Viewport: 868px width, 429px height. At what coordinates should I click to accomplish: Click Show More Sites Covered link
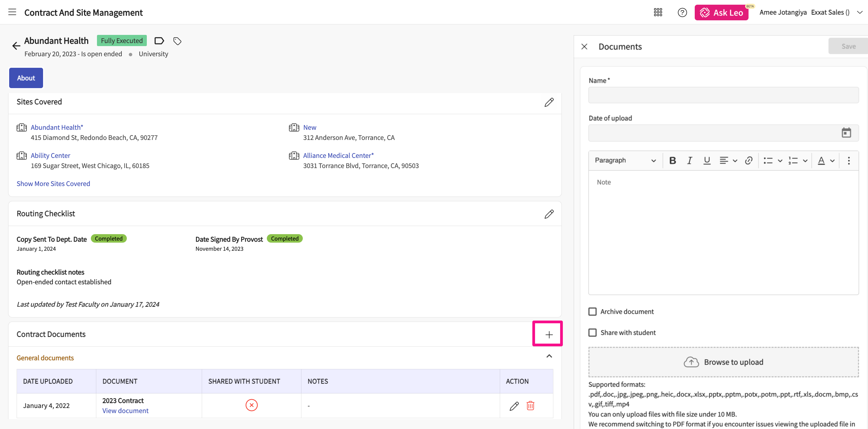[x=53, y=184]
